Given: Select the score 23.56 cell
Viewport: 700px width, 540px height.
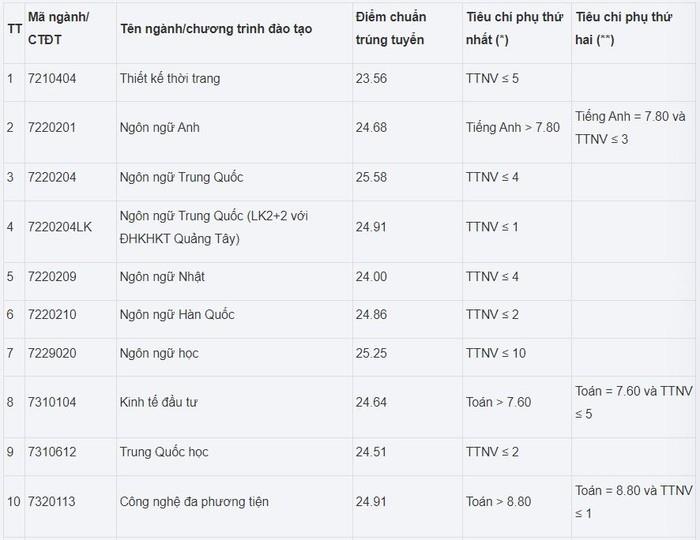Looking at the screenshot, I should (370, 78).
